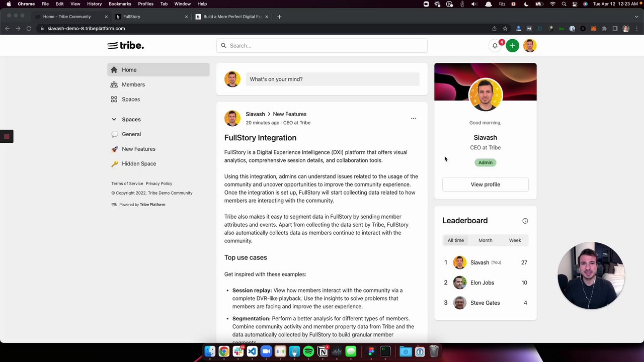This screenshot has height=362, width=644.
Task: Open macOS Control Center icon
Action: click(x=575, y=4)
